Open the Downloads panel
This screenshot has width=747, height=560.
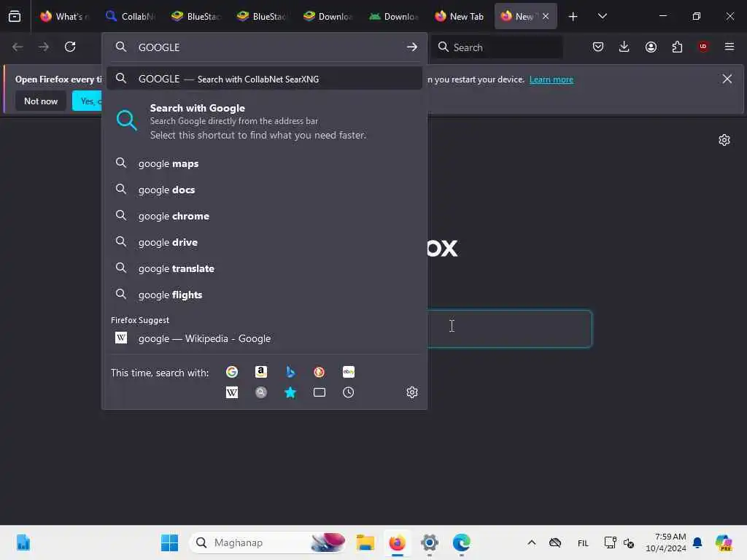coord(624,47)
